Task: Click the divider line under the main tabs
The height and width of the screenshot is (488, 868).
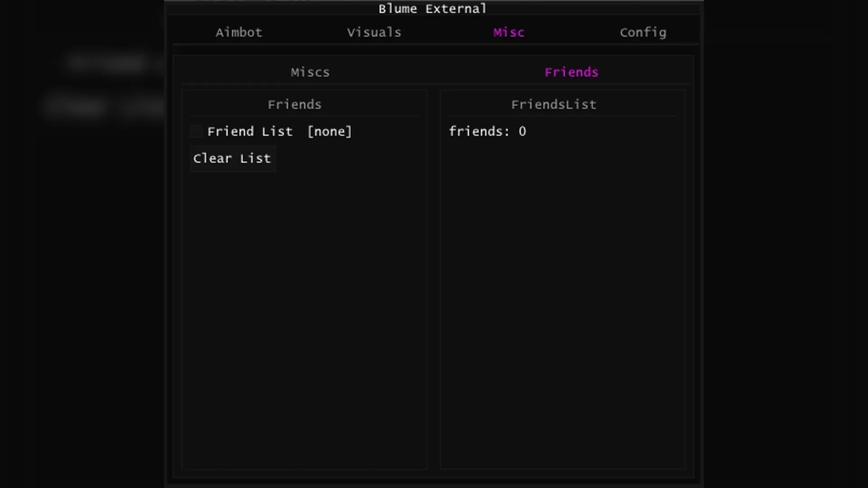Action: click(x=435, y=44)
